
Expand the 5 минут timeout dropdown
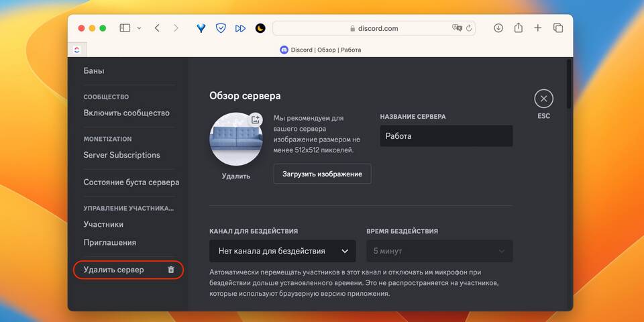pos(439,251)
